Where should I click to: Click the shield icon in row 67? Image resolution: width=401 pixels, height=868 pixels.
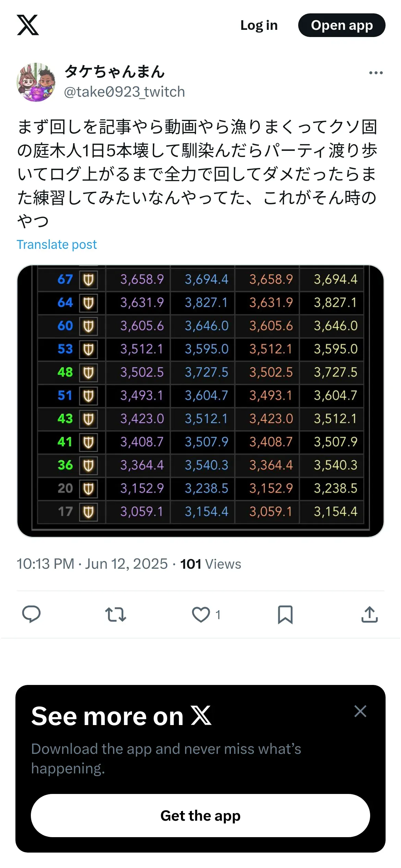coord(88,280)
